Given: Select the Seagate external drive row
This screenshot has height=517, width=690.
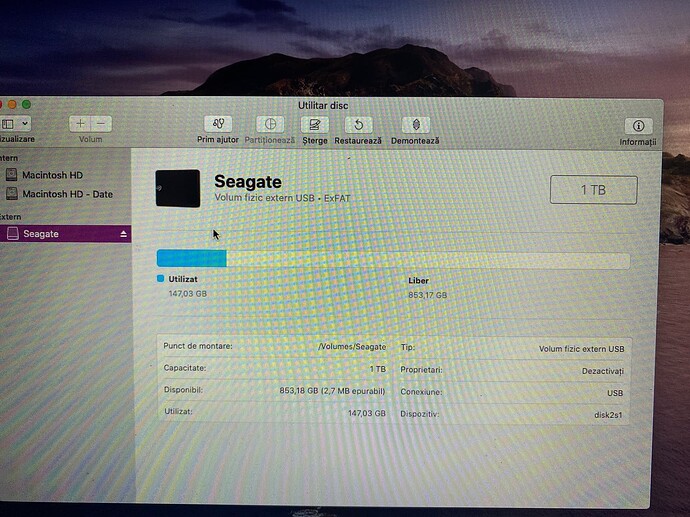Looking at the screenshot, I should (66, 234).
